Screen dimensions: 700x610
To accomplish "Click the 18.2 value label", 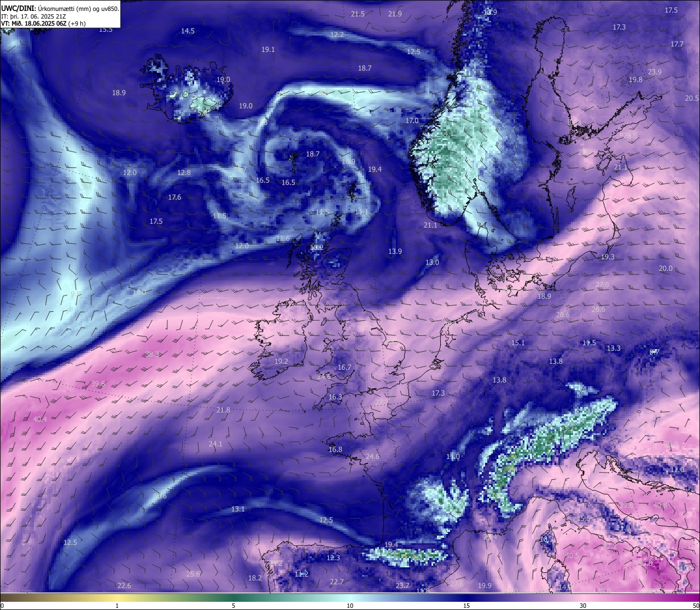I will pos(255,578).
